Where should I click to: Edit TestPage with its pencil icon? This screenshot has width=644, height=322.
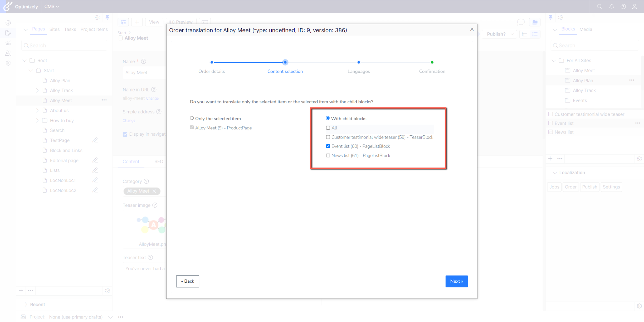pyautogui.click(x=95, y=140)
